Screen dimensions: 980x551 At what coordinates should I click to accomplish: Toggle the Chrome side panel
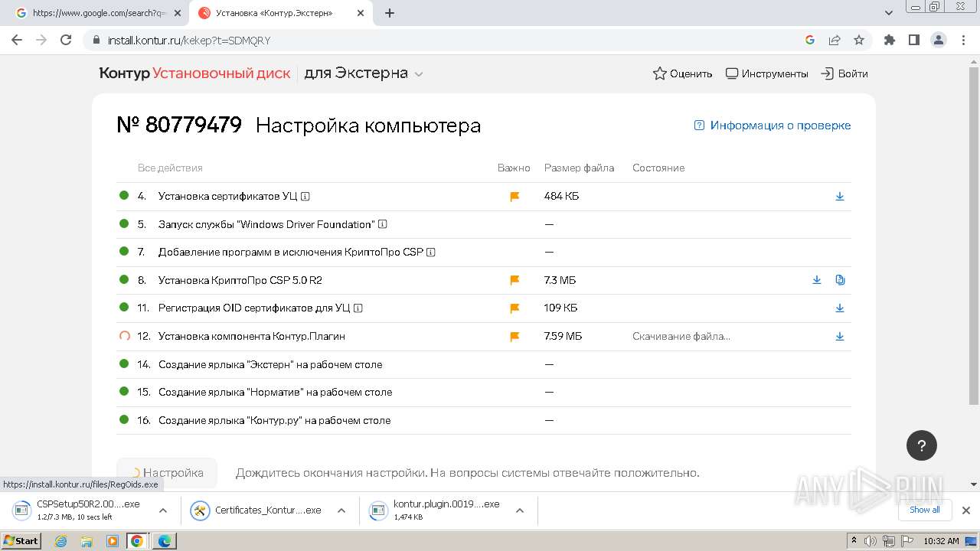[913, 40]
